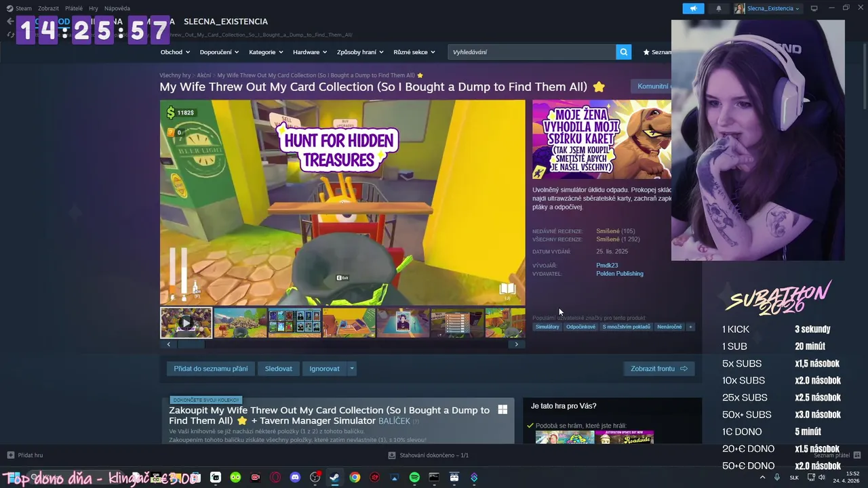Focus the Vyhledávání store search field
Screen dimensions: 868x488
[532, 52]
